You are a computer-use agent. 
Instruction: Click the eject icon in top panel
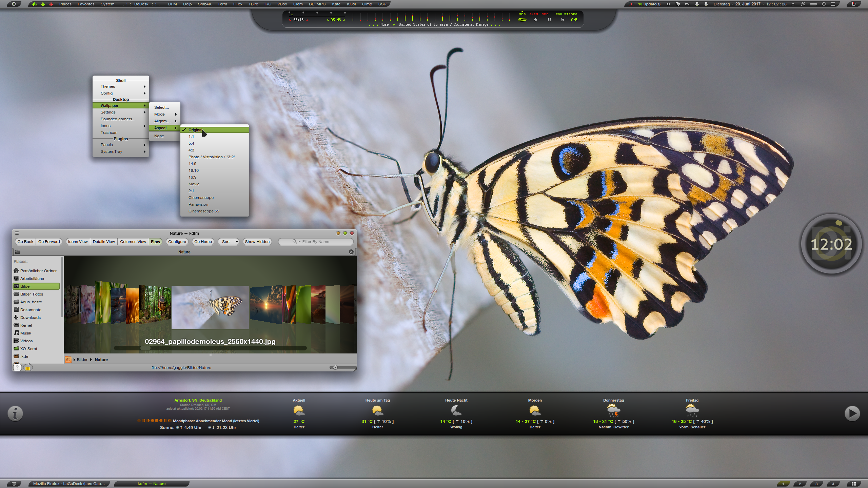793,4
